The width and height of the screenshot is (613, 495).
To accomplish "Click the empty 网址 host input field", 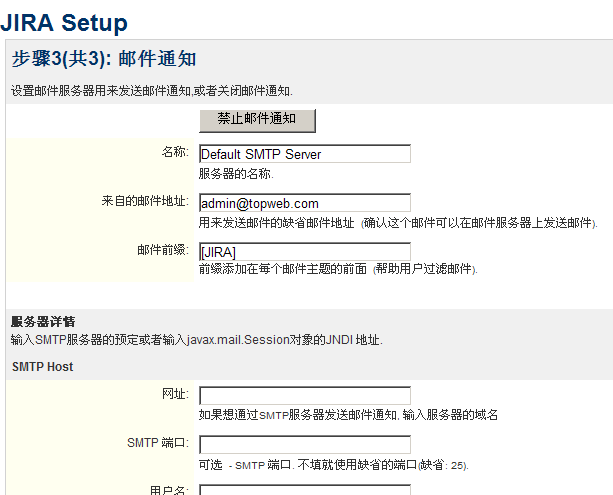I will [305, 395].
